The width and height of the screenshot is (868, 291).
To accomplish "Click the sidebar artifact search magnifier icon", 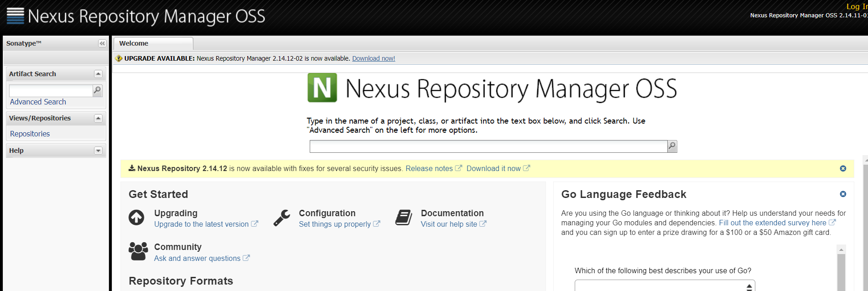I will (x=97, y=90).
